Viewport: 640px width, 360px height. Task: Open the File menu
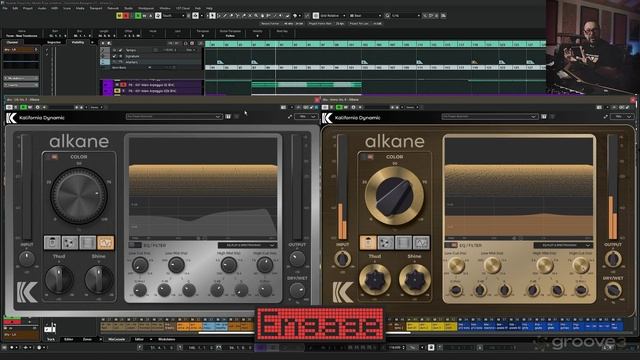[x=5, y=8]
